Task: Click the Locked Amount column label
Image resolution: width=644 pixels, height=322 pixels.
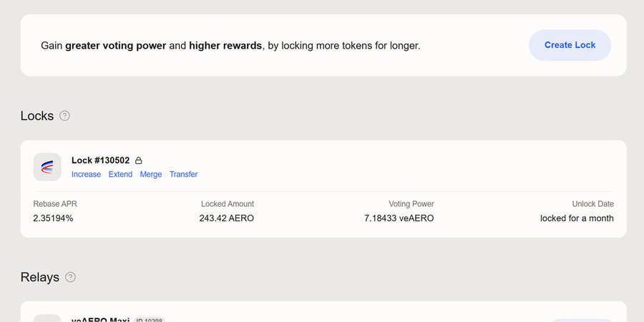Action: [228, 204]
